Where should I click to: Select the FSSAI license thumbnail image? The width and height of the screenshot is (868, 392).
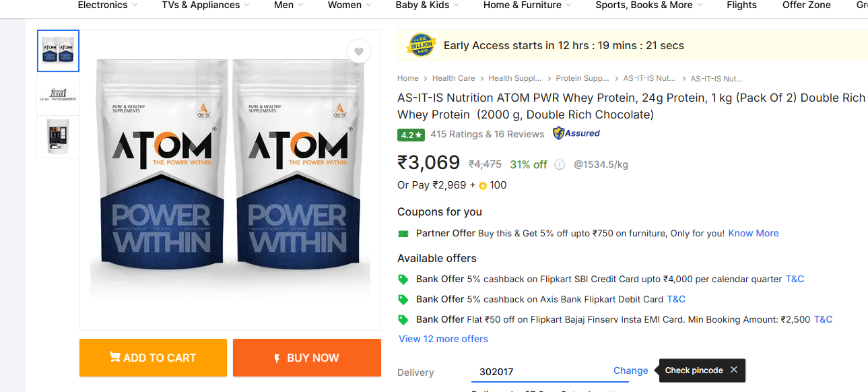[58, 94]
